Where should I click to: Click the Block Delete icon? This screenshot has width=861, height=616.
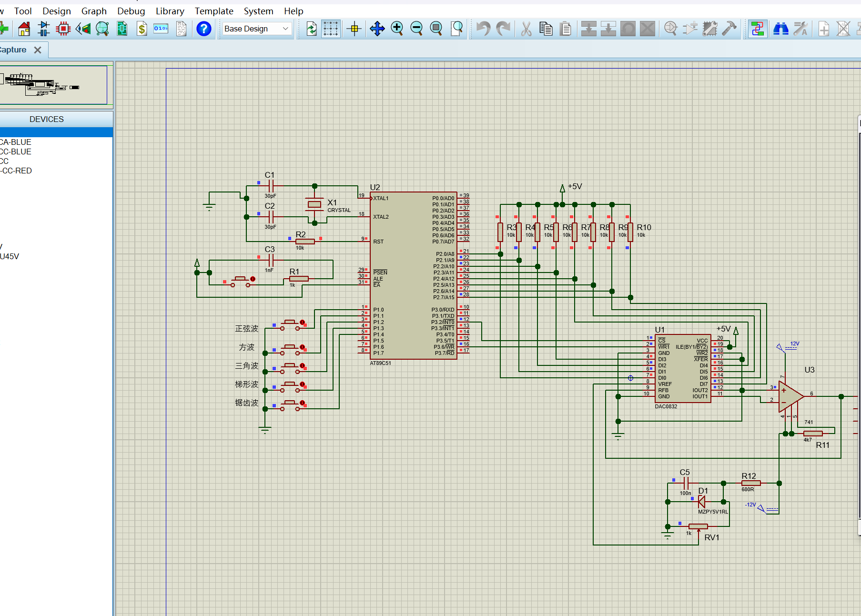(x=648, y=29)
